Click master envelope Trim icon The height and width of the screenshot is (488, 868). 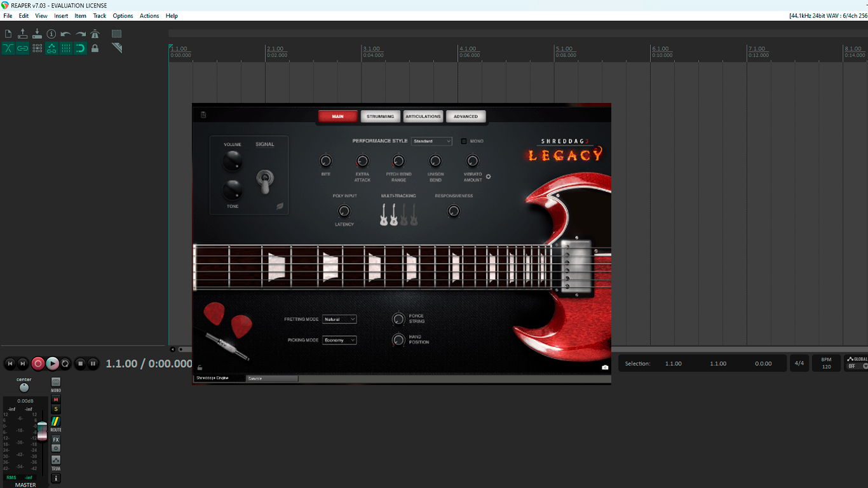click(56, 460)
